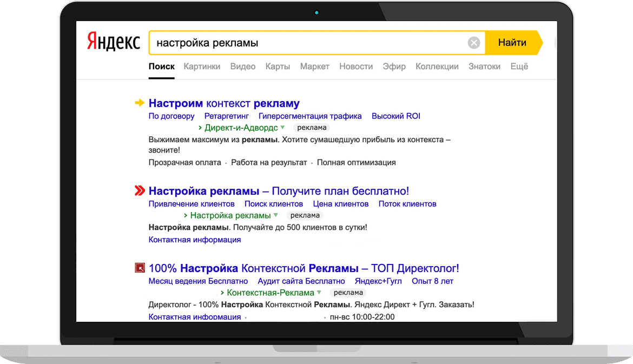Open Контактная информация under the second ad
Viewport: 633px width, 364px height.
coord(195,240)
